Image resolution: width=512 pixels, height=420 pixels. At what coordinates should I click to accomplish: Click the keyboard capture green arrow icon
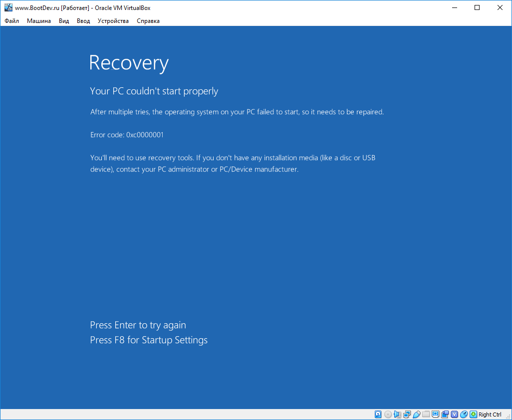pyautogui.click(x=473, y=415)
